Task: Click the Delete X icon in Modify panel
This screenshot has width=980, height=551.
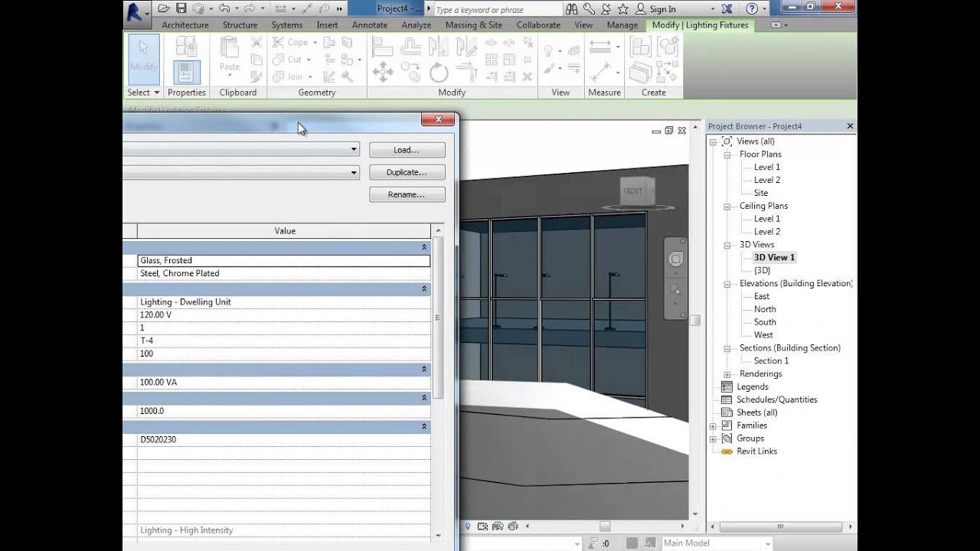Action: coord(527,77)
